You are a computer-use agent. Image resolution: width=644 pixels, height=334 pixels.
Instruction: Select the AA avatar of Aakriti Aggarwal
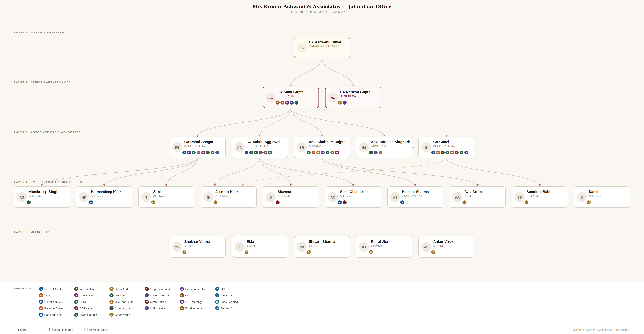(240, 147)
